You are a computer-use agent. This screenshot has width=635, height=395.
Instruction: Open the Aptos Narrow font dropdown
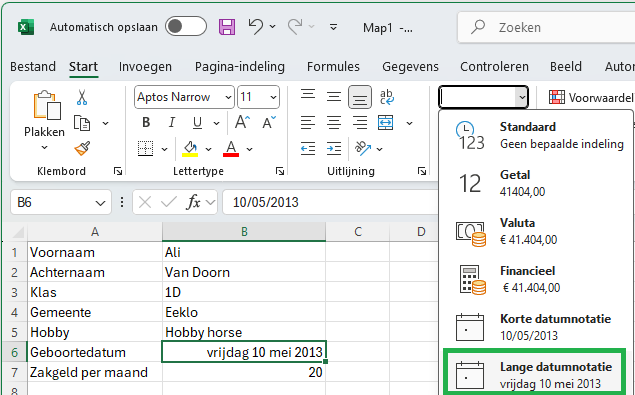[x=228, y=98]
